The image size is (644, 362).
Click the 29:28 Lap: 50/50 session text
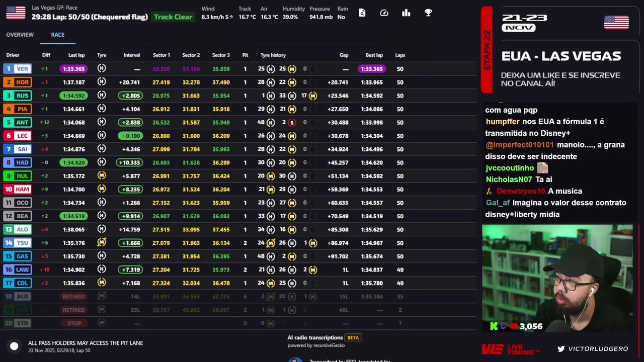coord(90,17)
